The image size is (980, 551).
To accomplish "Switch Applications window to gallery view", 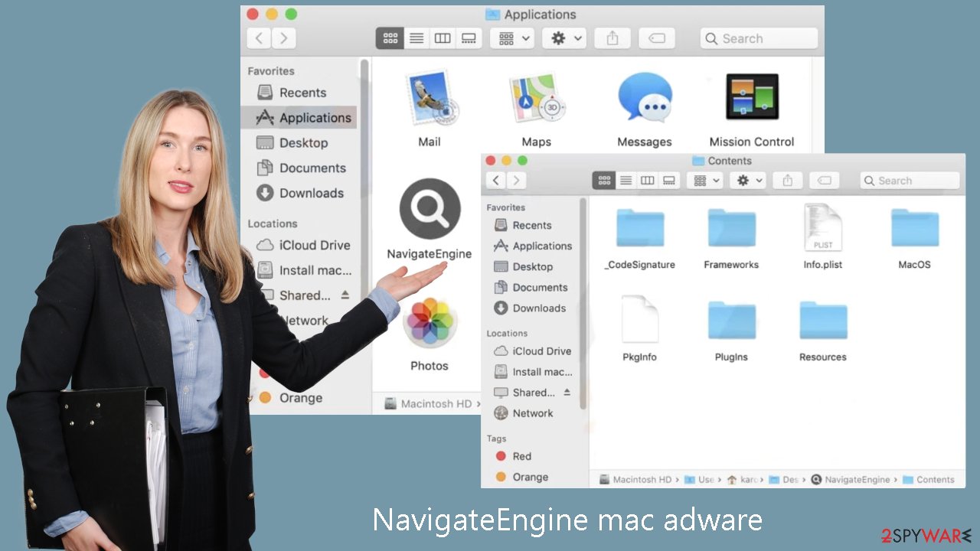I will click(x=468, y=38).
